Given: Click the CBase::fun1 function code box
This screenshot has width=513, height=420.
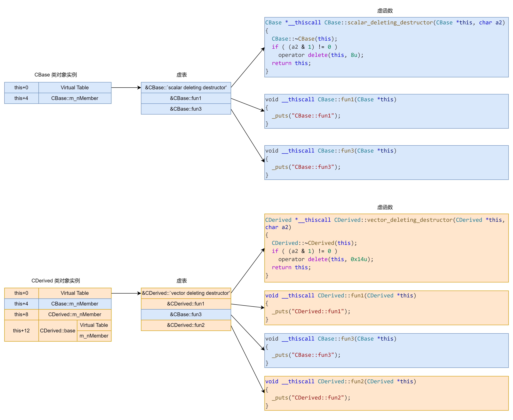Looking at the screenshot, I should [x=386, y=111].
